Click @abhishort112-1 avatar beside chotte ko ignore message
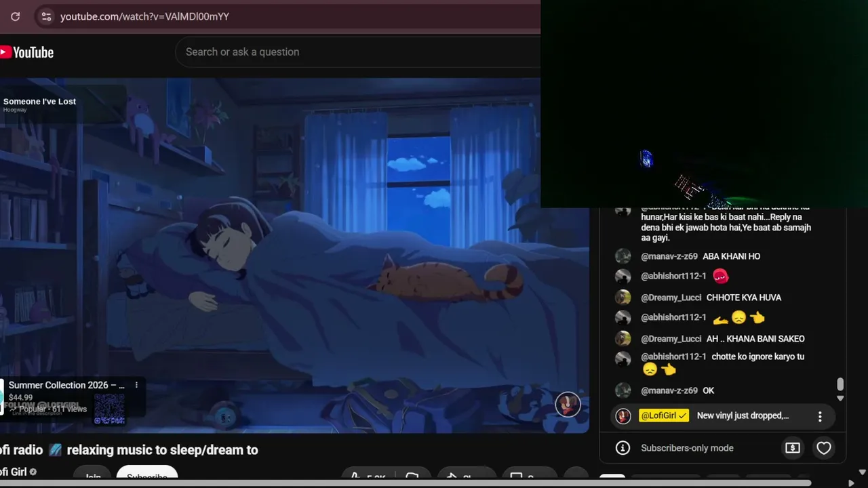The width and height of the screenshot is (868, 488). click(x=623, y=359)
